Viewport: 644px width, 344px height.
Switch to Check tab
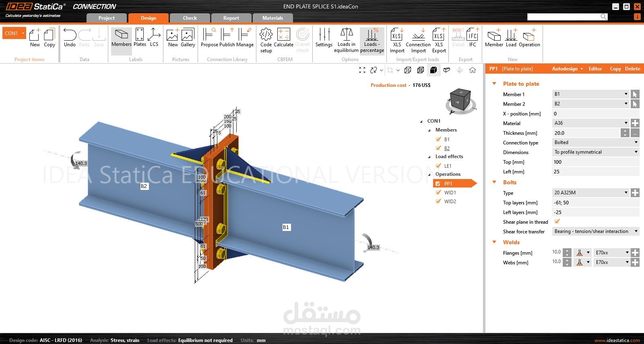coord(190,18)
